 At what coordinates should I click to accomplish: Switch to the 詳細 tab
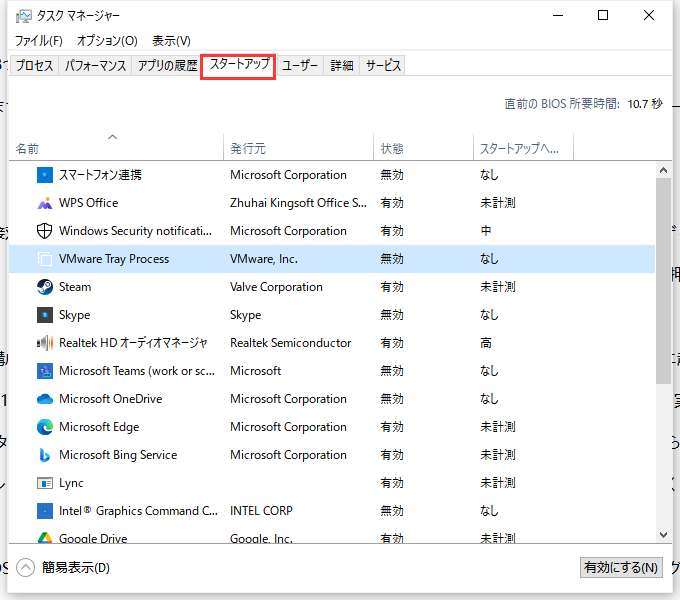click(342, 65)
